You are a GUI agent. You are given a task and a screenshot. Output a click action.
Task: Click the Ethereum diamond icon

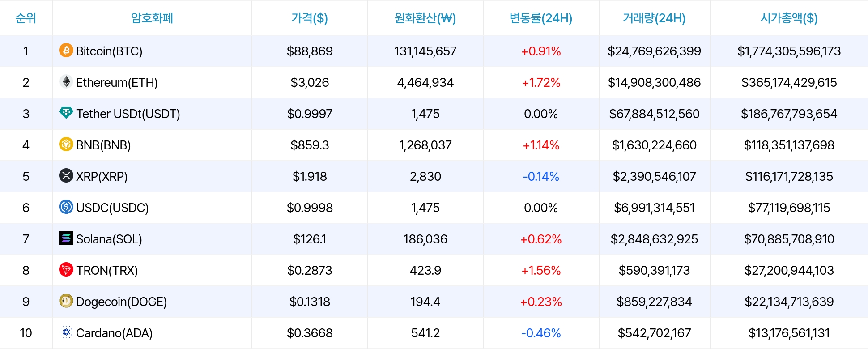pos(66,81)
